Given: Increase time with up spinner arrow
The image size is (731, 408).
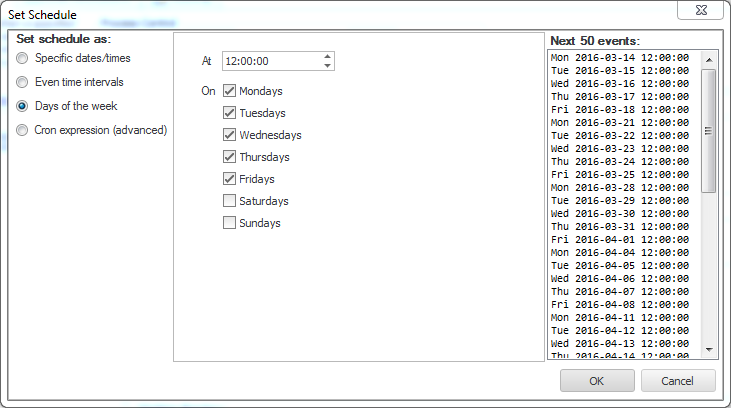Looking at the screenshot, I should pyautogui.click(x=327, y=56).
